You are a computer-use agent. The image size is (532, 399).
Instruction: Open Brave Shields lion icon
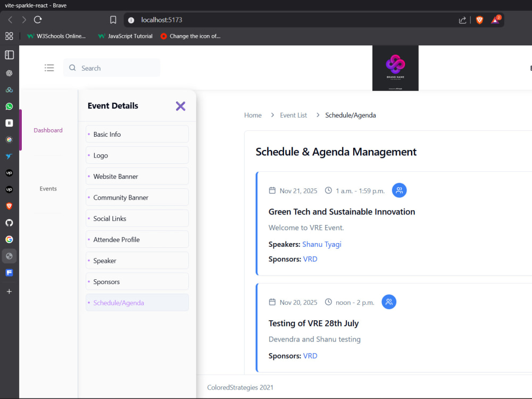(479, 20)
